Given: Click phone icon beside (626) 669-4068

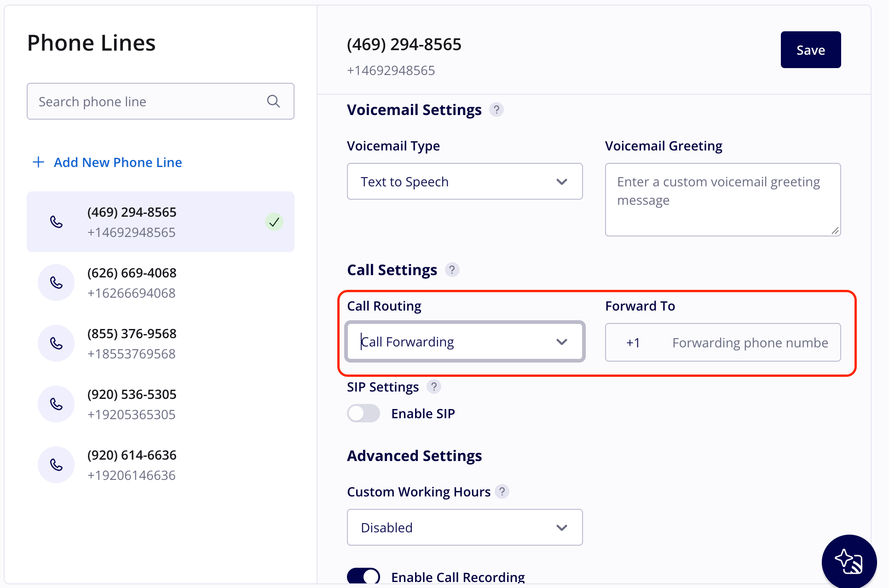Looking at the screenshot, I should pyautogui.click(x=56, y=282).
